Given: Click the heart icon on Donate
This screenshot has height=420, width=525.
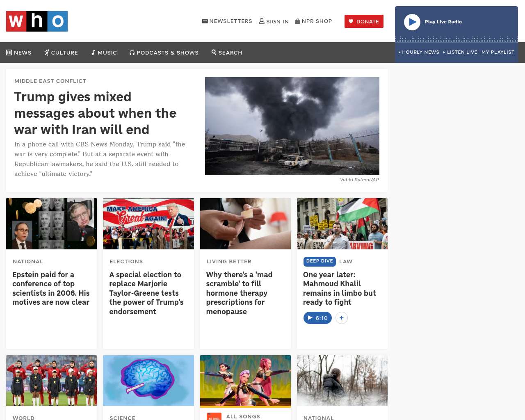Looking at the screenshot, I should point(351,21).
